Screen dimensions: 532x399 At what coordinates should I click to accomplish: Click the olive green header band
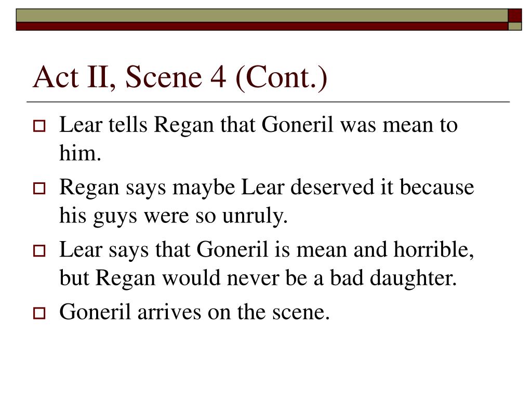[262, 16]
